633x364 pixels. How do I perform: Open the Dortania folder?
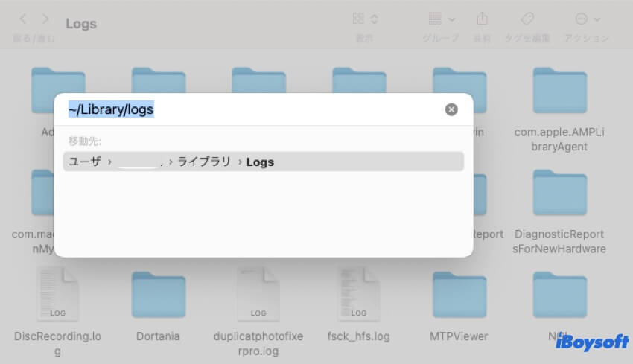158,295
